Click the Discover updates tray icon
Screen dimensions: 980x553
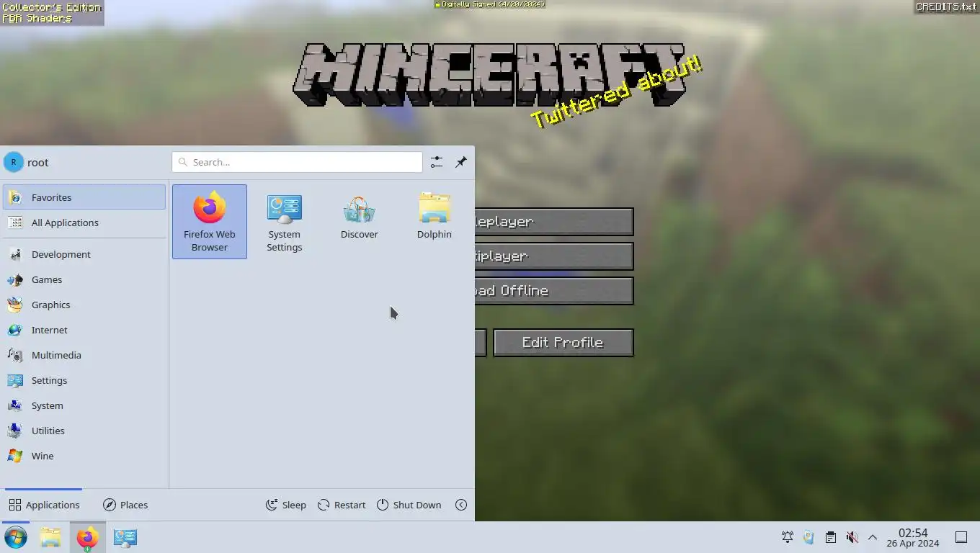point(808,537)
